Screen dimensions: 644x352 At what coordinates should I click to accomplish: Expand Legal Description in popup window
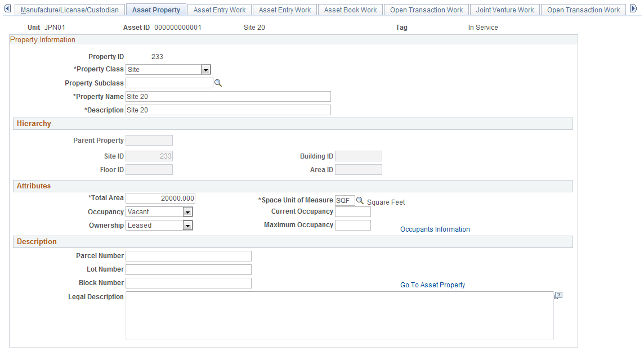[558, 295]
